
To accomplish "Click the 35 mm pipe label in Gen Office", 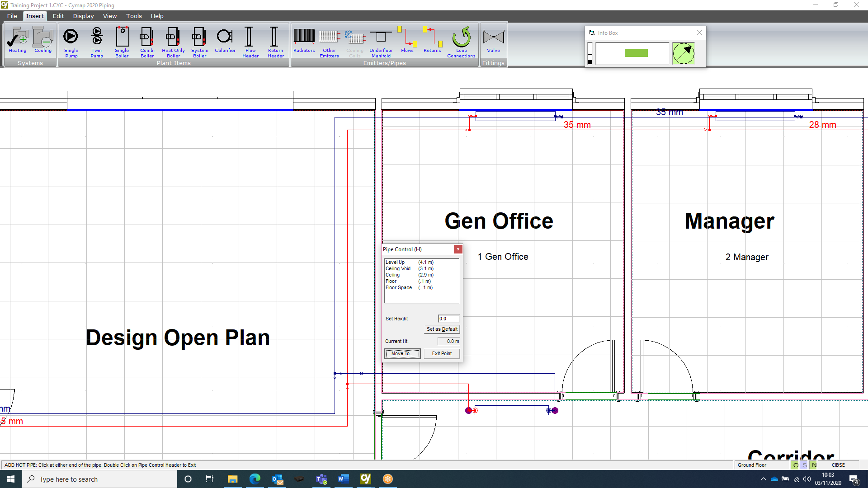I will (x=577, y=125).
